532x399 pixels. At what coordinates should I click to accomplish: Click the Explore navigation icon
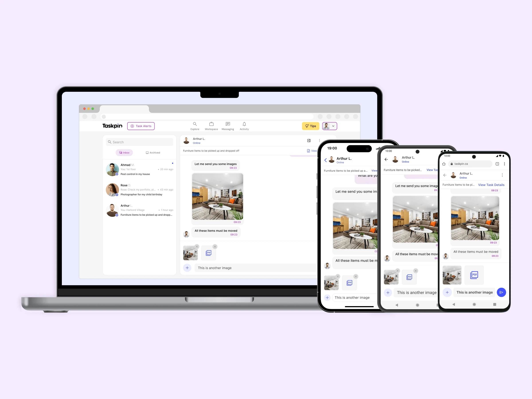194,125
